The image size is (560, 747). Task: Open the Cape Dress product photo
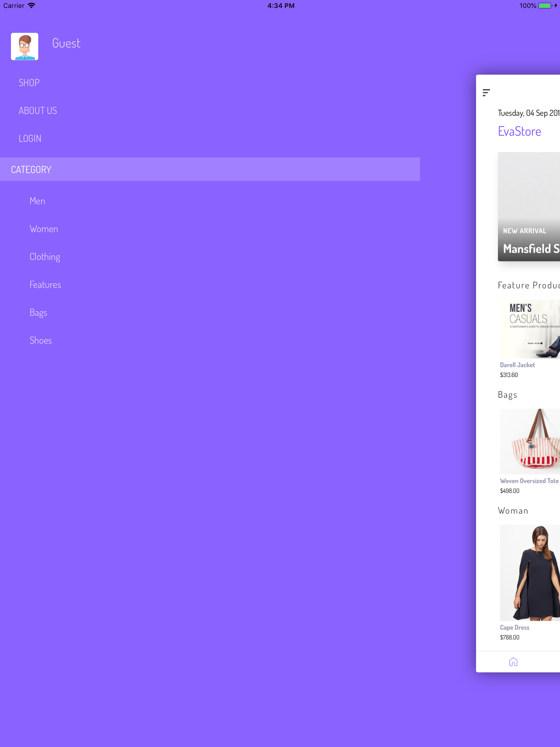click(530, 573)
